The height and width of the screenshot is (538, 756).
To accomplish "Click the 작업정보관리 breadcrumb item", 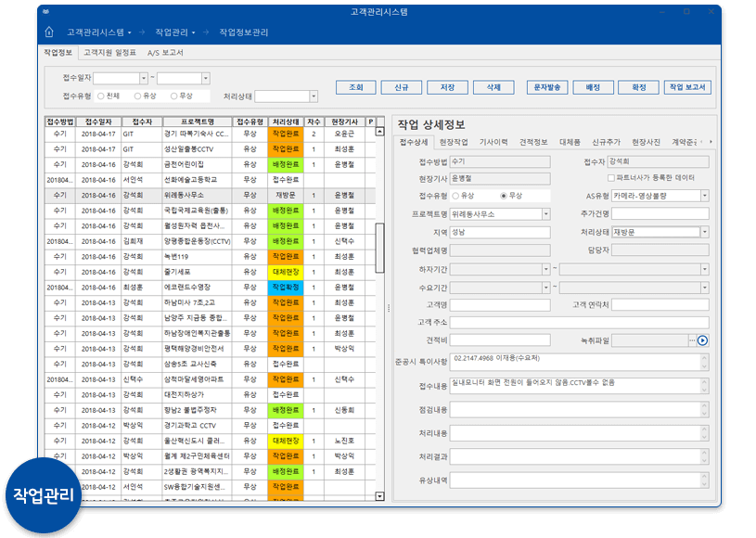I will coord(243,32).
